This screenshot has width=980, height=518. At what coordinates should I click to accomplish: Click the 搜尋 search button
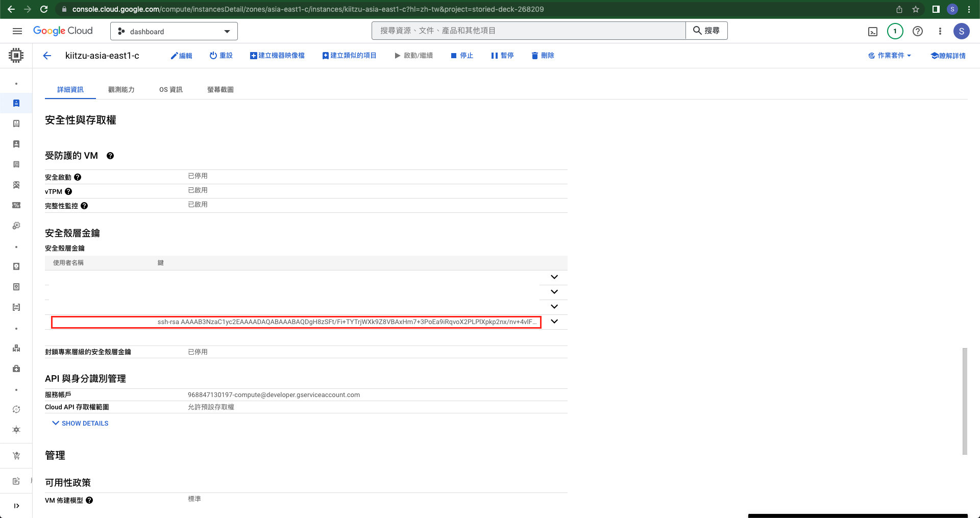pyautogui.click(x=706, y=31)
